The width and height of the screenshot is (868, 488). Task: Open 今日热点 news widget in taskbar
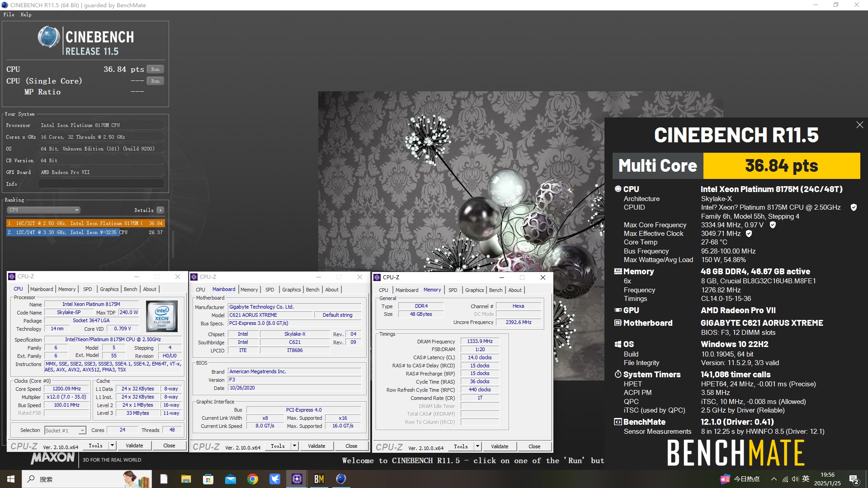(740, 479)
